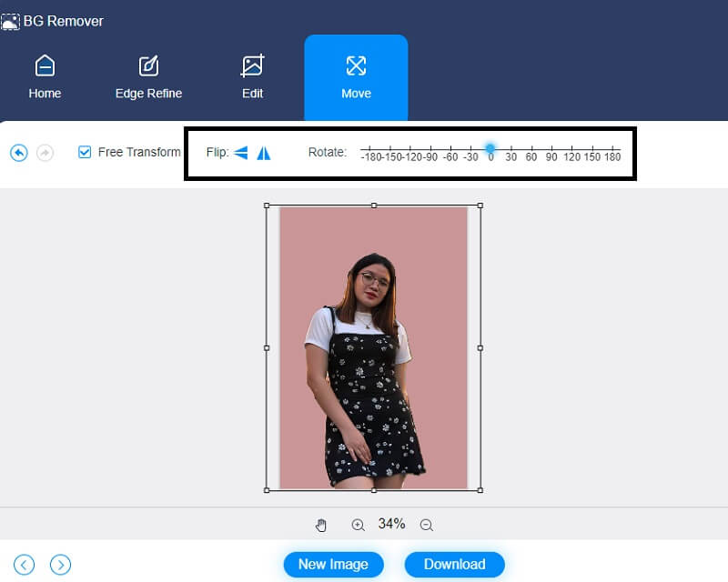The width and height of the screenshot is (728, 582).
Task: Open the Edge Refine tab
Action: click(147, 77)
